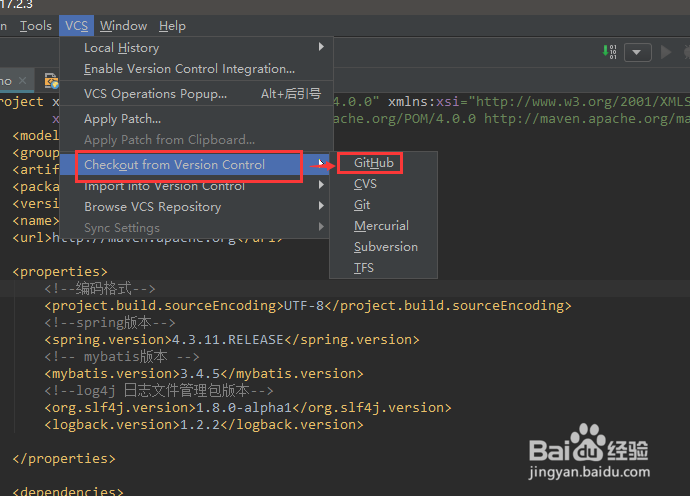This screenshot has height=496, width=690.
Task: Expand Browse VCS Repository arrow
Action: click(321, 206)
